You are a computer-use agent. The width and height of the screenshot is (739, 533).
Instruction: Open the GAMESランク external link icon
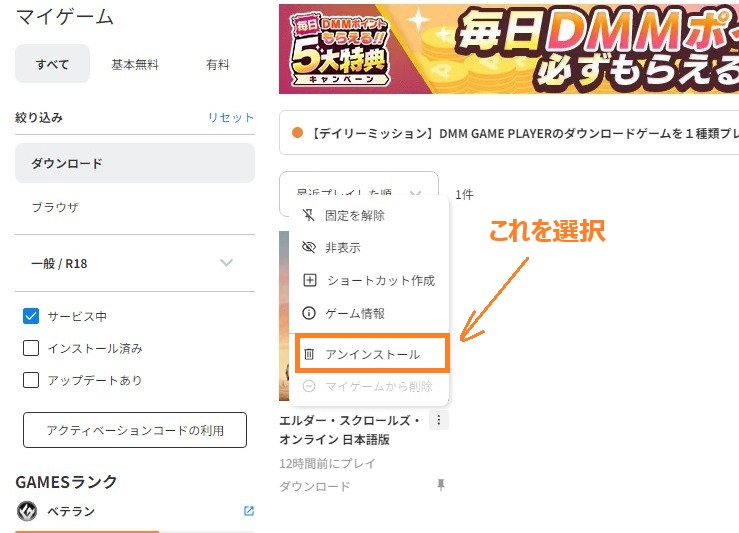249,511
